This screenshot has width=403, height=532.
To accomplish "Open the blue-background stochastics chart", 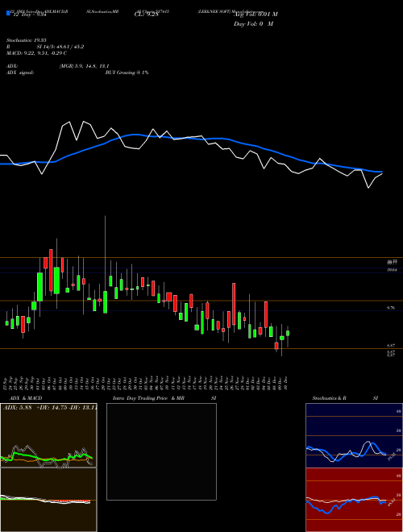I will pyautogui.click(x=354, y=435).
